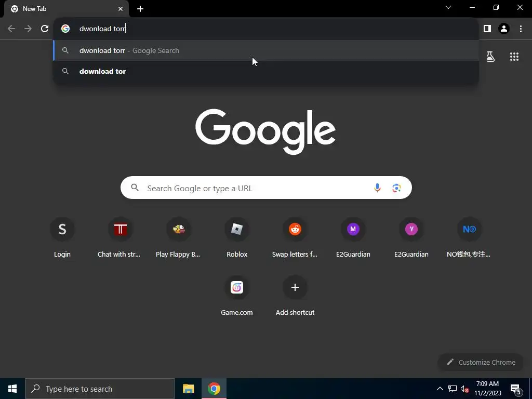Search by image with Google Lens icon

(x=396, y=188)
